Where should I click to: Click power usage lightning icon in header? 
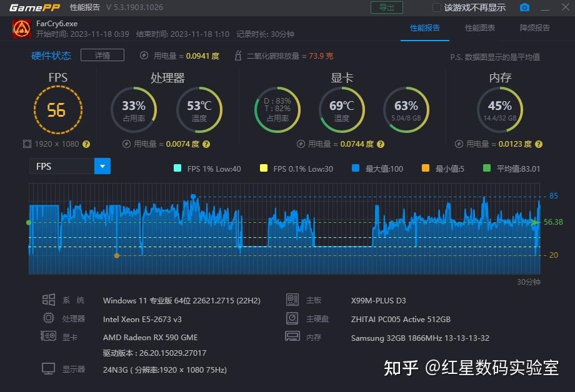click(144, 56)
